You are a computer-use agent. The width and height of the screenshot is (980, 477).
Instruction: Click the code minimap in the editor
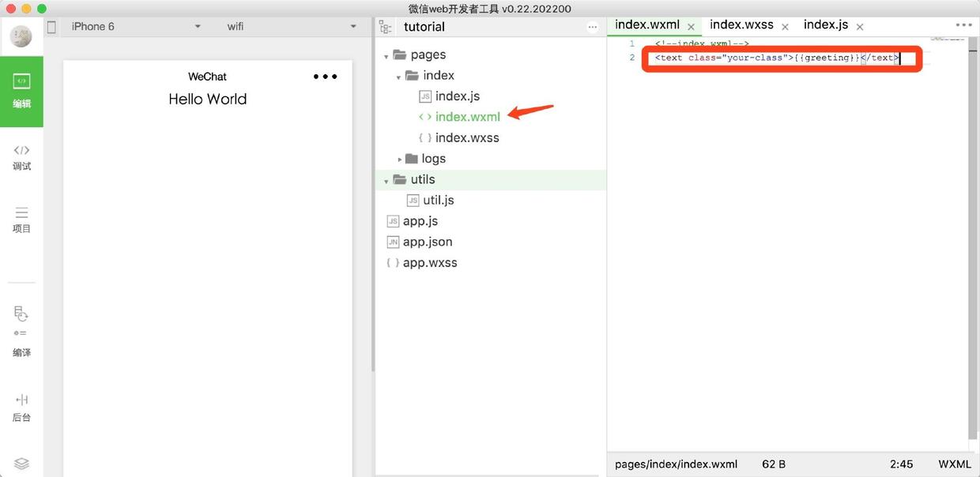tap(946, 39)
